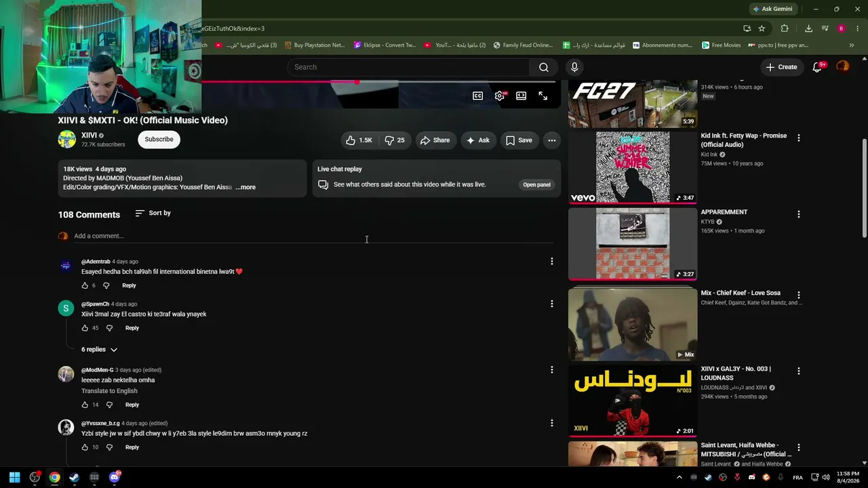This screenshot has width=868, height=488.
Task: Seek using the video progress bar
Action: tap(378, 82)
